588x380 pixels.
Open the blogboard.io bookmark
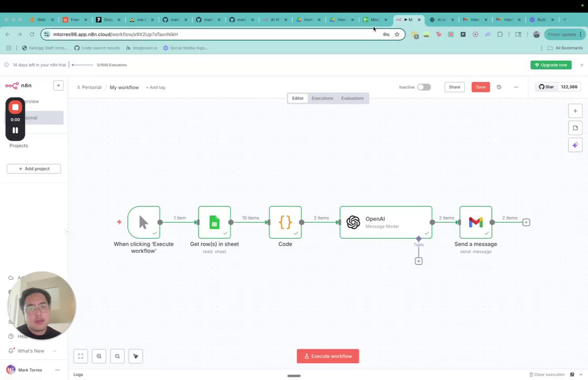tap(142, 48)
